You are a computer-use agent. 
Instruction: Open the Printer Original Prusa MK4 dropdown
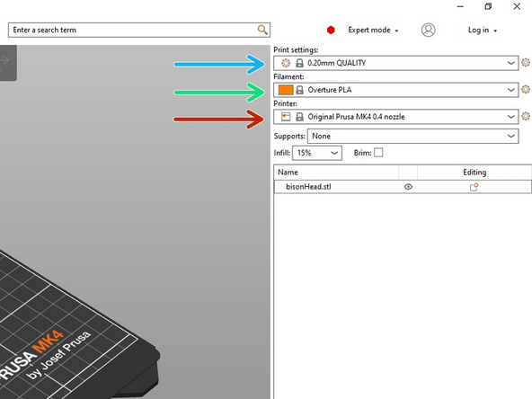point(396,117)
